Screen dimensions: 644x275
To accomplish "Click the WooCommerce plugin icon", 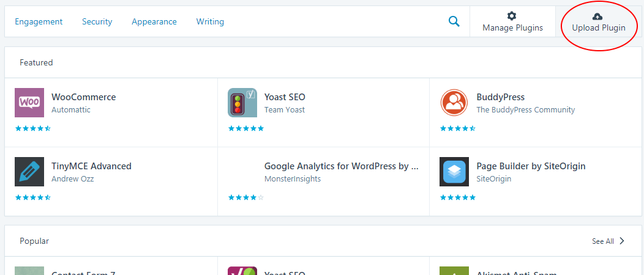I will coord(29,103).
